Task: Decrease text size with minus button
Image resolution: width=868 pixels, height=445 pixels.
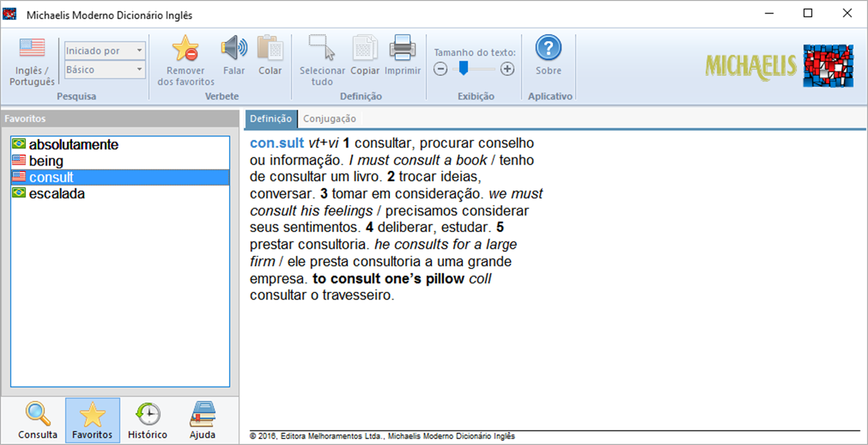Action: pyautogui.click(x=441, y=69)
